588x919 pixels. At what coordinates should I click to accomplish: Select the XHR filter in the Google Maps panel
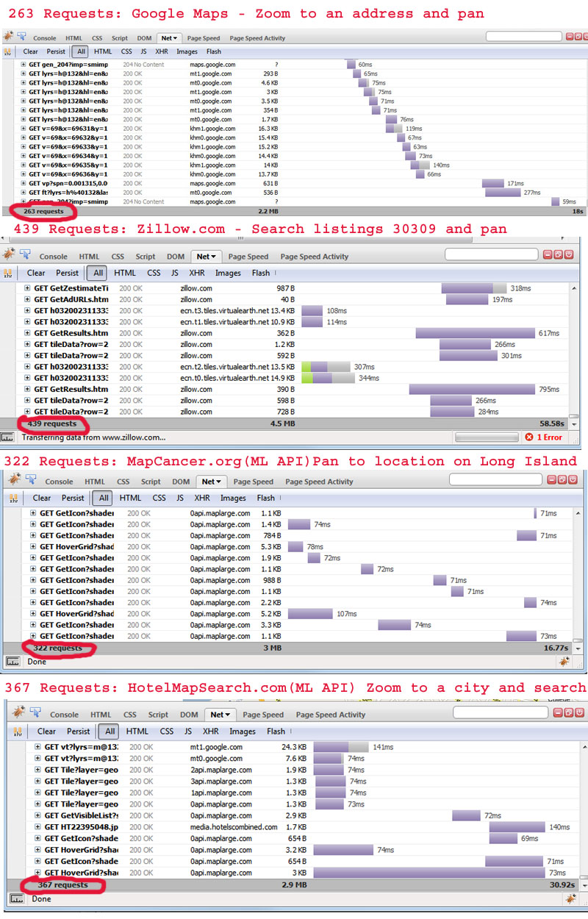click(x=162, y=52)
